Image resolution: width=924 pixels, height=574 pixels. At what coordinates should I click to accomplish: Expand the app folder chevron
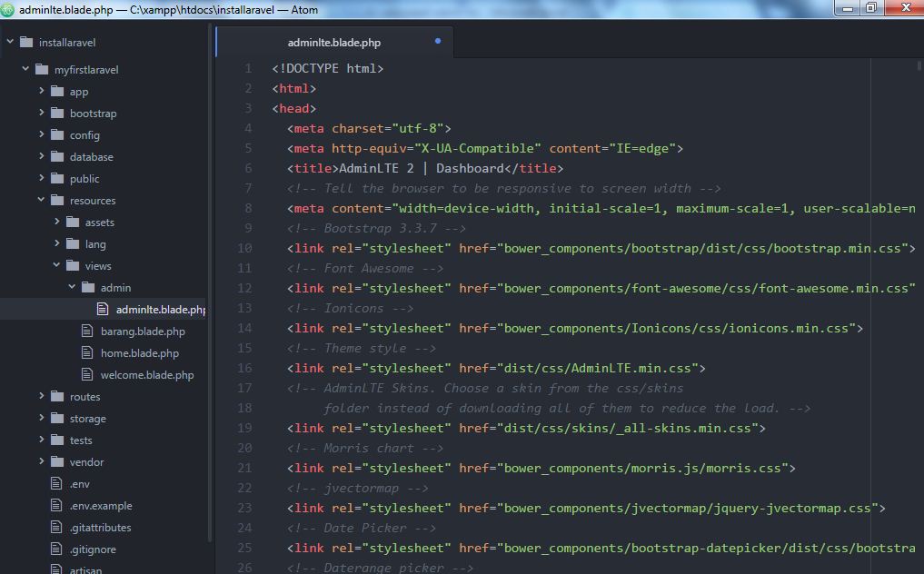pos(41,91)
